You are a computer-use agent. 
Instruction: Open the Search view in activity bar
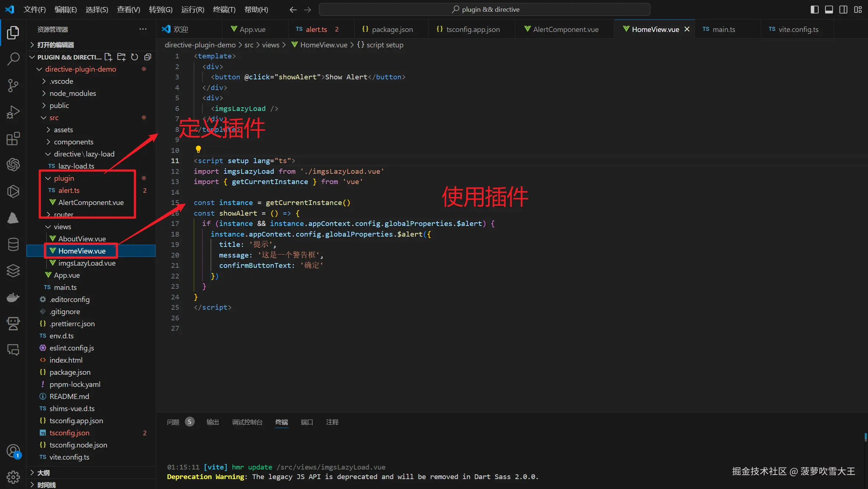(13, 59)
